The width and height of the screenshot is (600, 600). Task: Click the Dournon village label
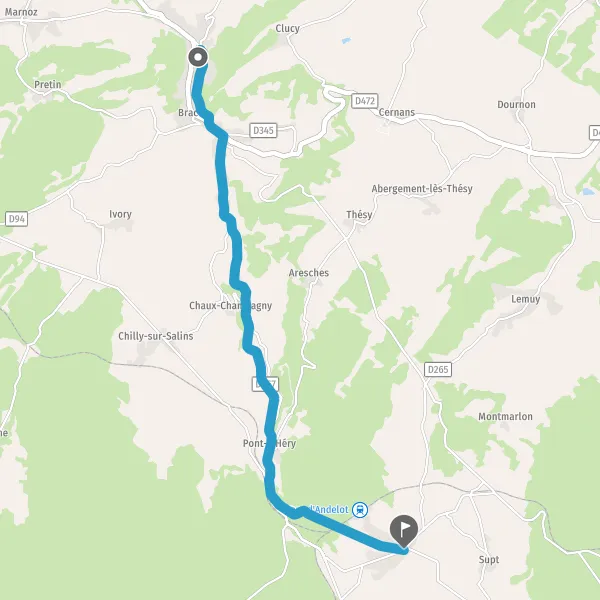click(516, 104)
